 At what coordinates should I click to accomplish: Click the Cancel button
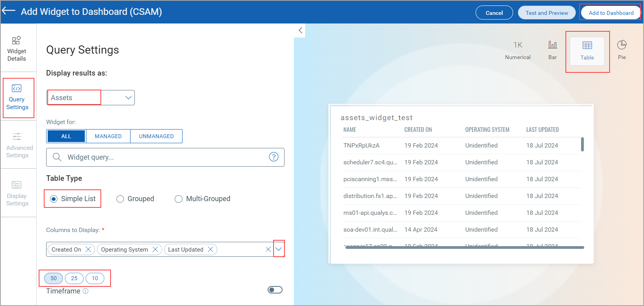(x=494, y=13)
